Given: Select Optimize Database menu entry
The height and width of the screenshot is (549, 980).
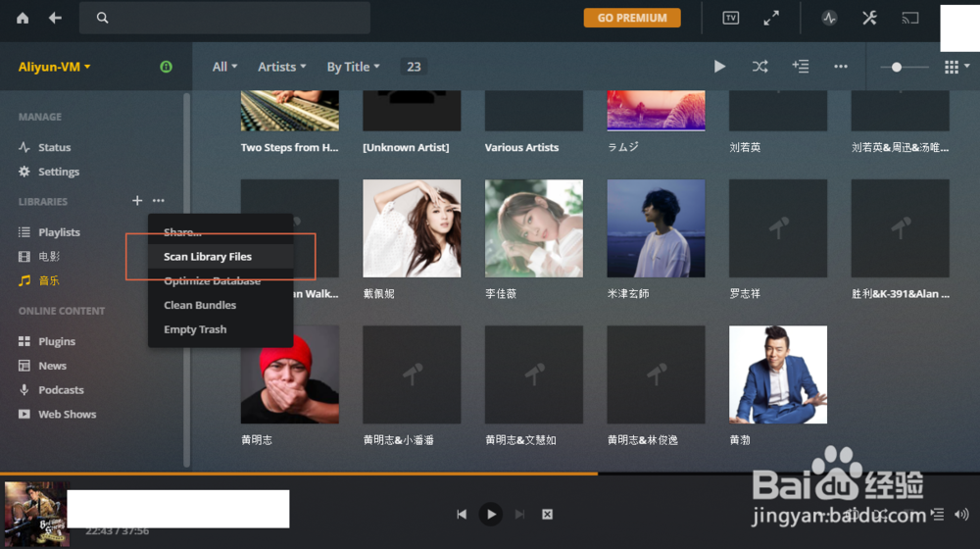Looking at the screenshot, I should tap(220, 280).
